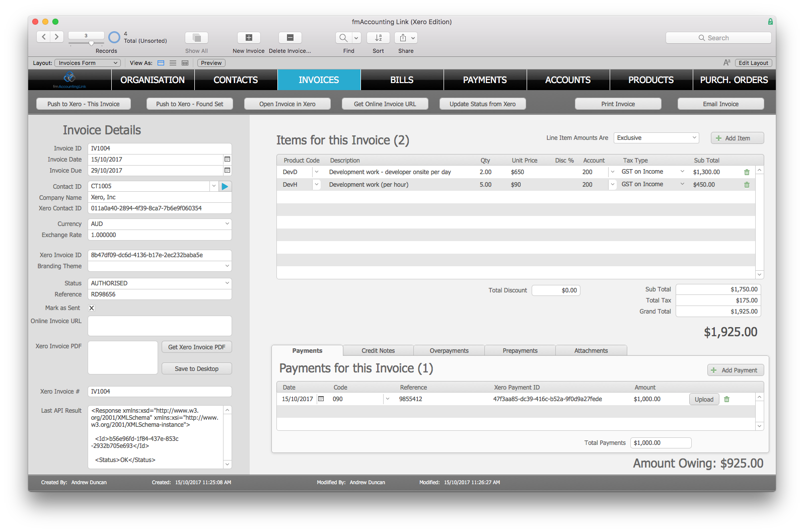This screenshot has width=804, height=532.
Task: Click the Add Payment button
Action: click(x=736, y=370)
